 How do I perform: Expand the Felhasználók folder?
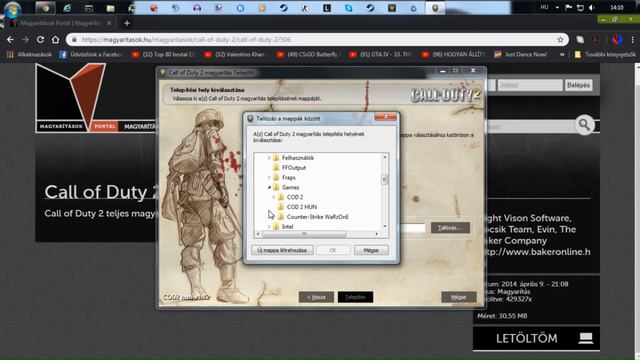(269, 158)
